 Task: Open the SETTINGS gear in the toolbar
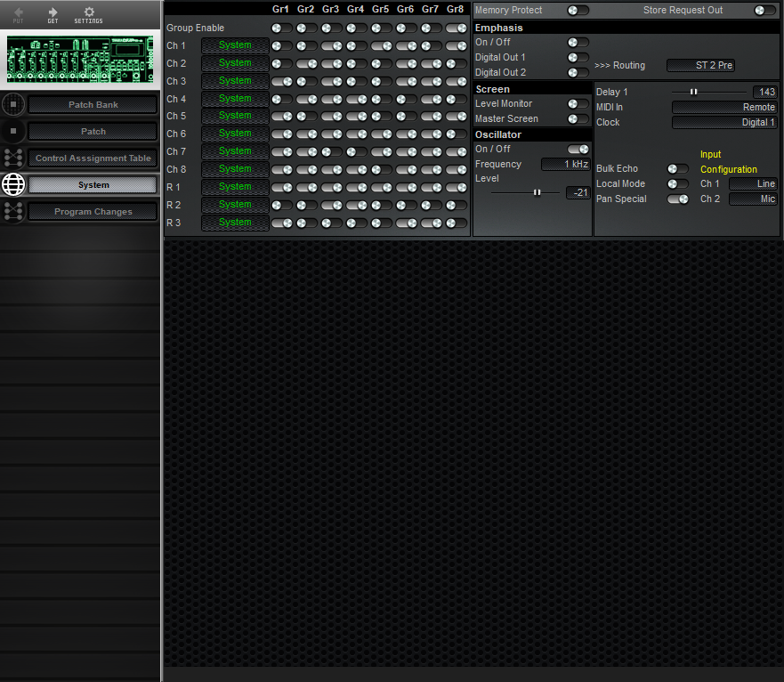88,13
